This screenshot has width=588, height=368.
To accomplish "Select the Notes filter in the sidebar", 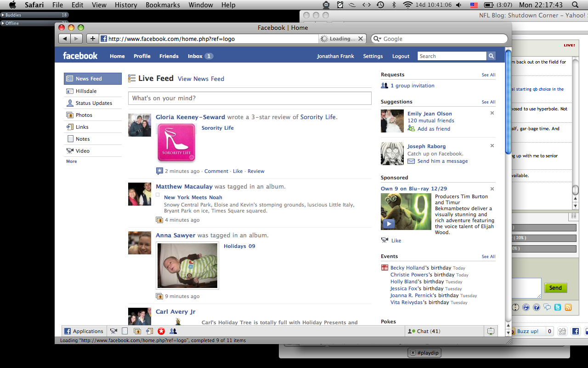I will click(x=93, y=139).
